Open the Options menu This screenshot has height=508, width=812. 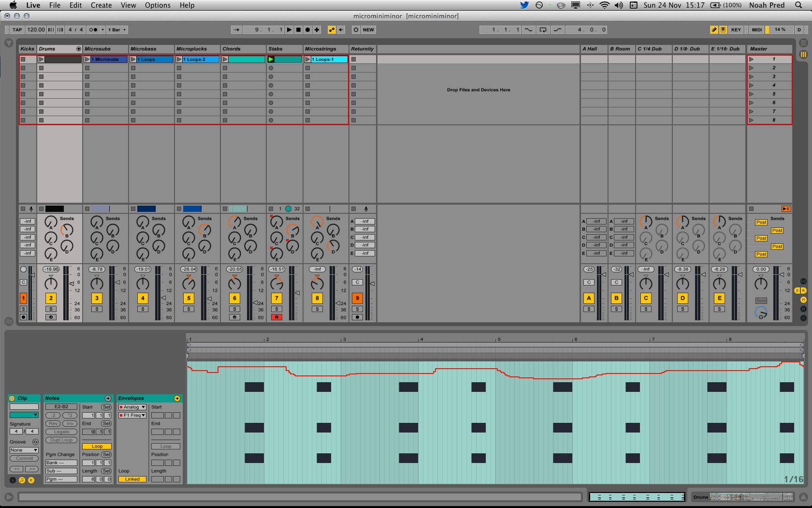158,5
